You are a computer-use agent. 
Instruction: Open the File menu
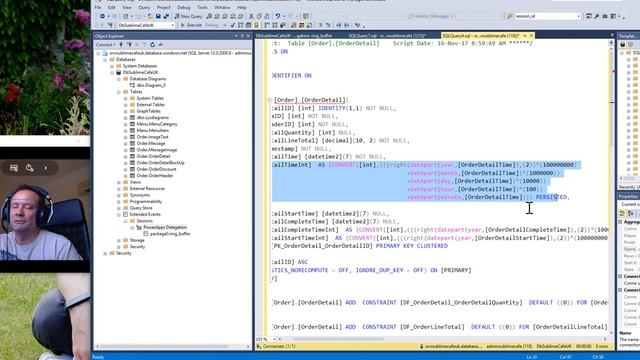pyautogui.click(x=98, y=7)
